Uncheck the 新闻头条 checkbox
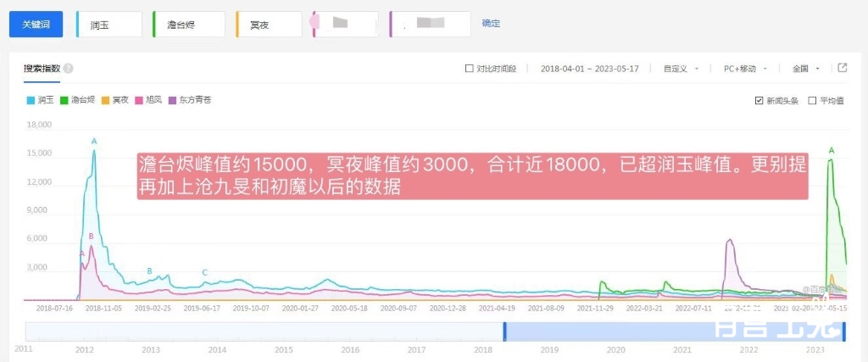 point(759,100)
